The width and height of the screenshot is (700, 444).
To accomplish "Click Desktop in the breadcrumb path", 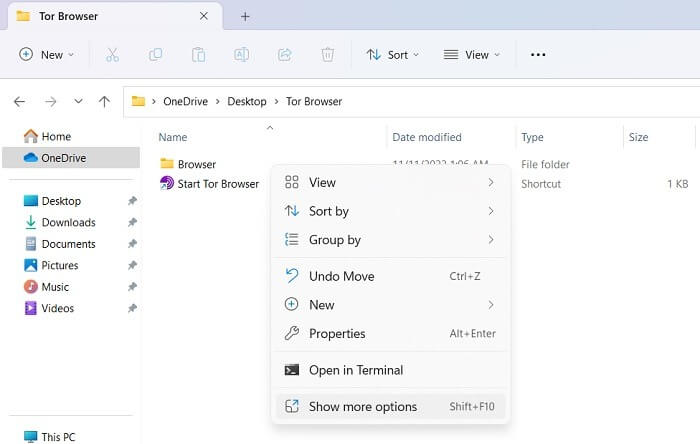I will pos(247,101).
